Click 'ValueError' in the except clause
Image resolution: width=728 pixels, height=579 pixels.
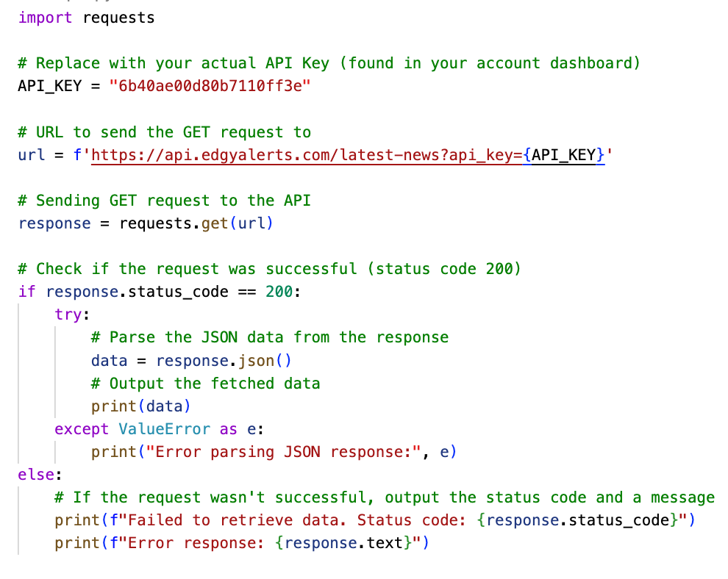[165, 429]
